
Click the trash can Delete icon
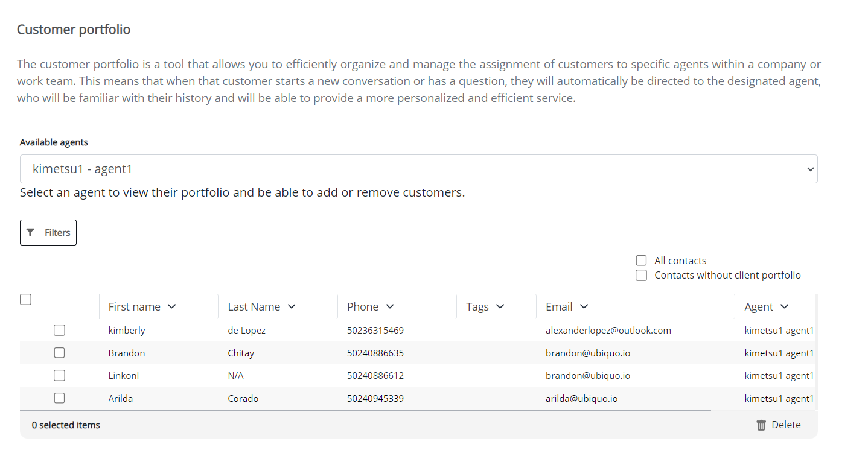(761, 425)
